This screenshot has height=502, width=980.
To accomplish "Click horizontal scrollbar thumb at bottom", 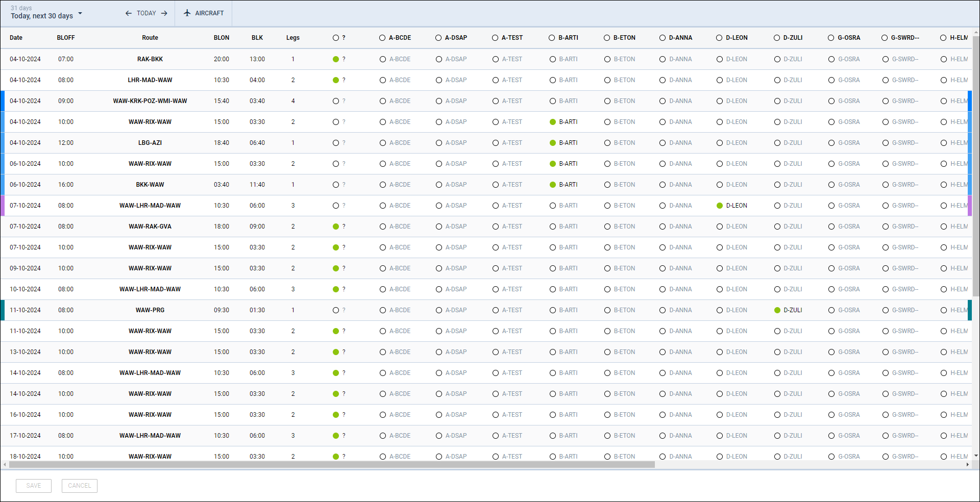I will coord(332,465).
